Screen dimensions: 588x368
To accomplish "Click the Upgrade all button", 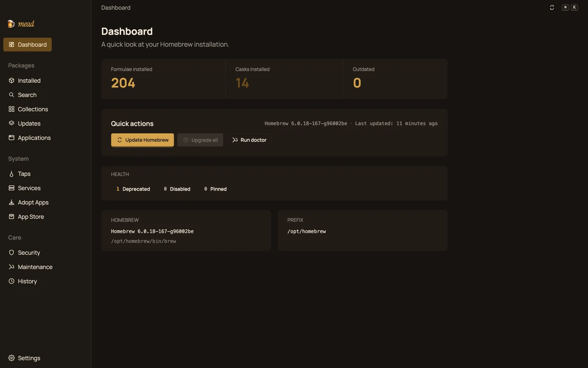I will click(x=200, y=140).
